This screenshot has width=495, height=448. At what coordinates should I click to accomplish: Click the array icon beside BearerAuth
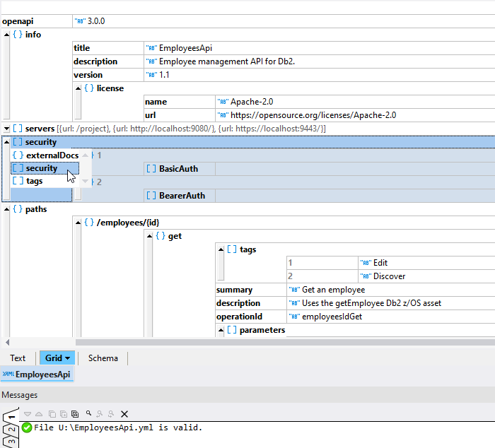point(151,196)
